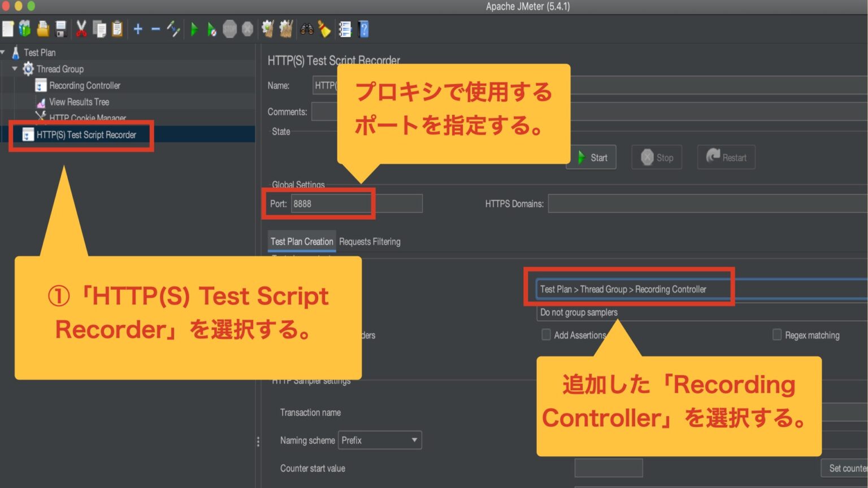Enable Regex matching

click(777, 334)
